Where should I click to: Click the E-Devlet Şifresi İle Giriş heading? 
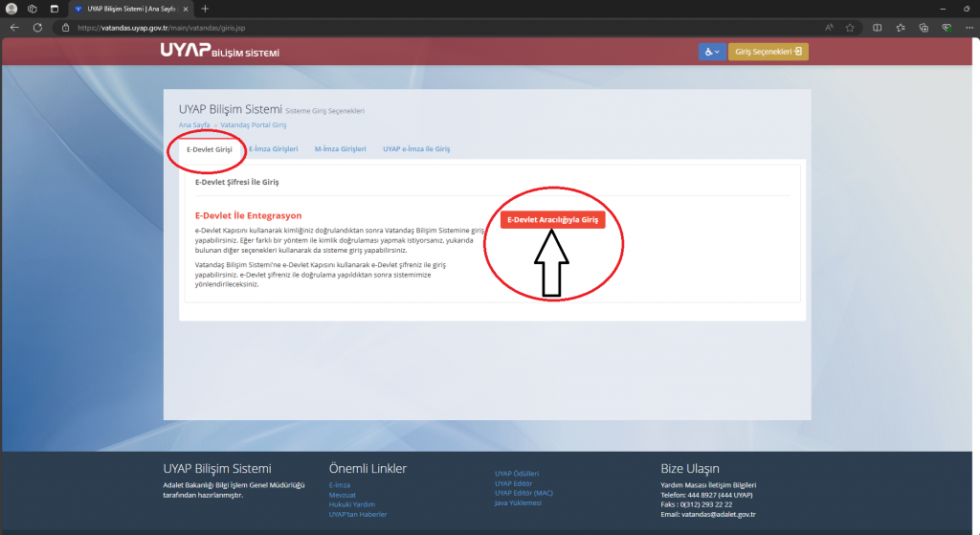pos(237,182)
